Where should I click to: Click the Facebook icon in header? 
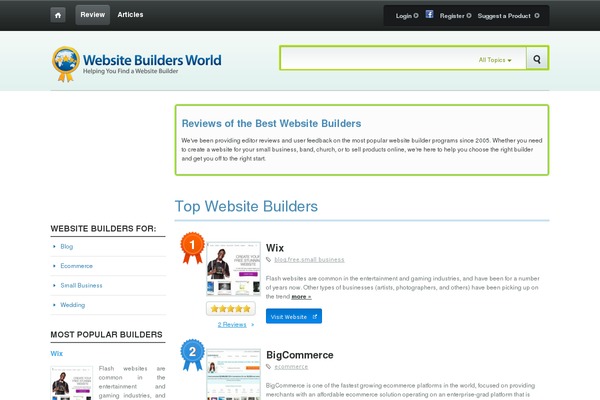point(429,15)
